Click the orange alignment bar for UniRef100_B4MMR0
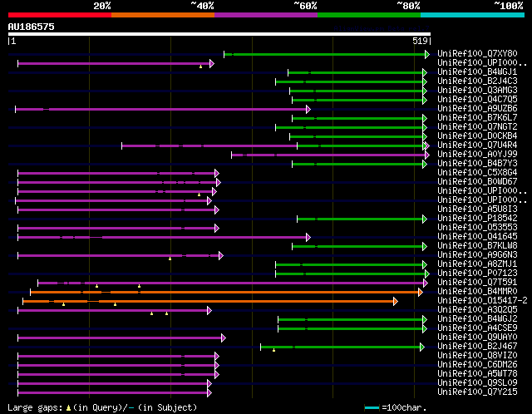Image resolution: width=532 pixels, height=414 pixels. point(224,292)
